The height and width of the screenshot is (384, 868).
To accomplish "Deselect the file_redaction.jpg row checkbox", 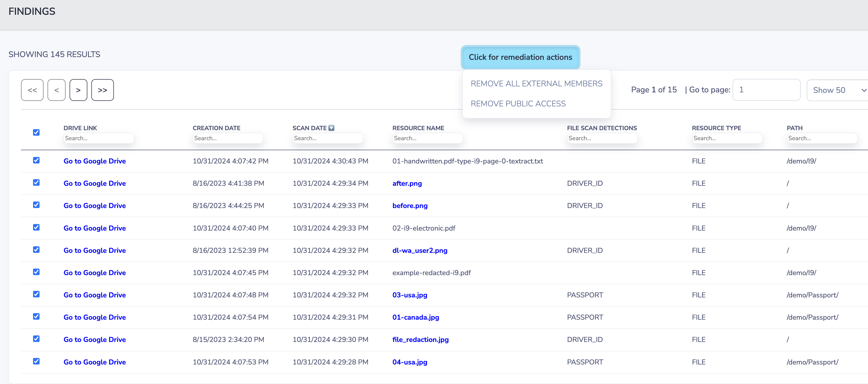I will 36,339.
